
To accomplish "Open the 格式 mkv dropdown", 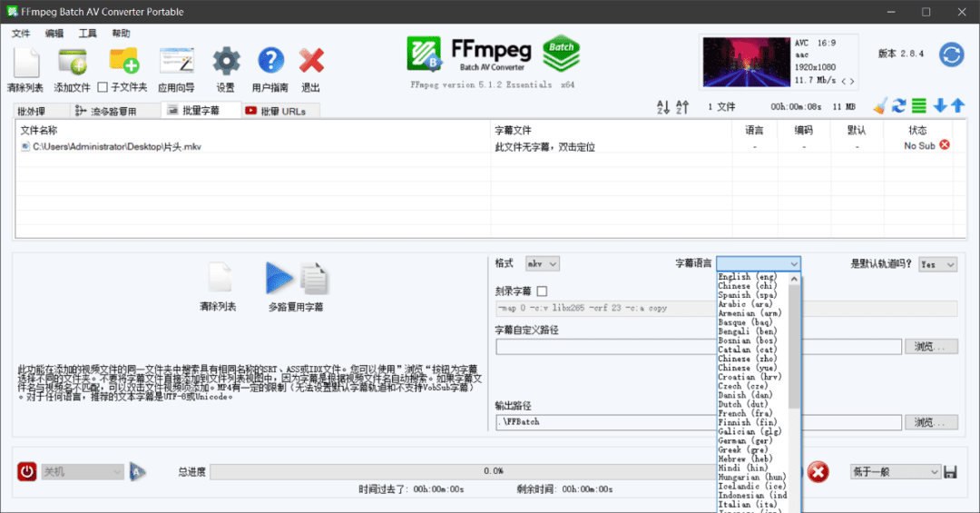I will [x=543, y=263].
